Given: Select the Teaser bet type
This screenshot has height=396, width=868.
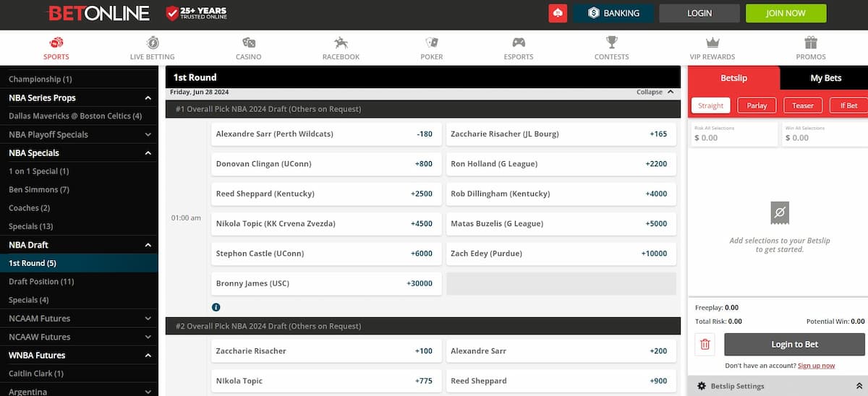Looking at the screenshot, I should click(803, 106).
